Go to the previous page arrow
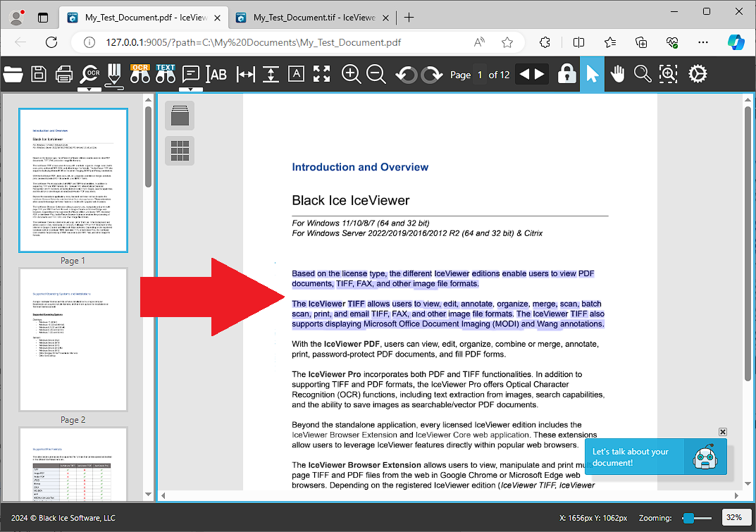Screen dimensions: 756x532 point(524,74)
